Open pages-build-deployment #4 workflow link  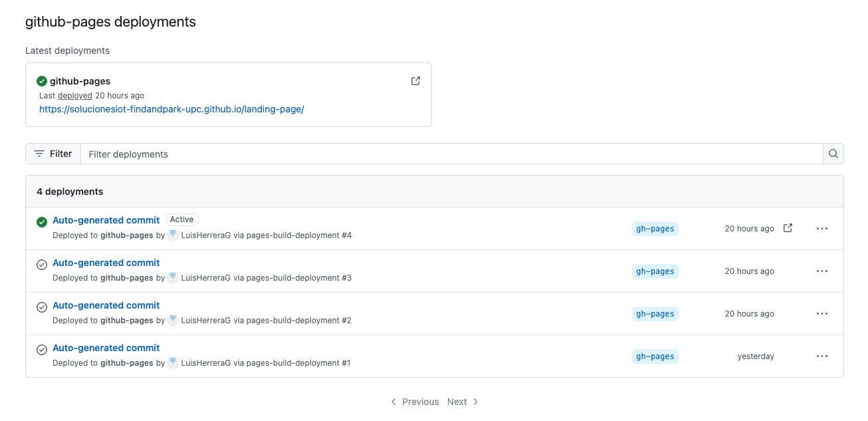click(299, 235)
